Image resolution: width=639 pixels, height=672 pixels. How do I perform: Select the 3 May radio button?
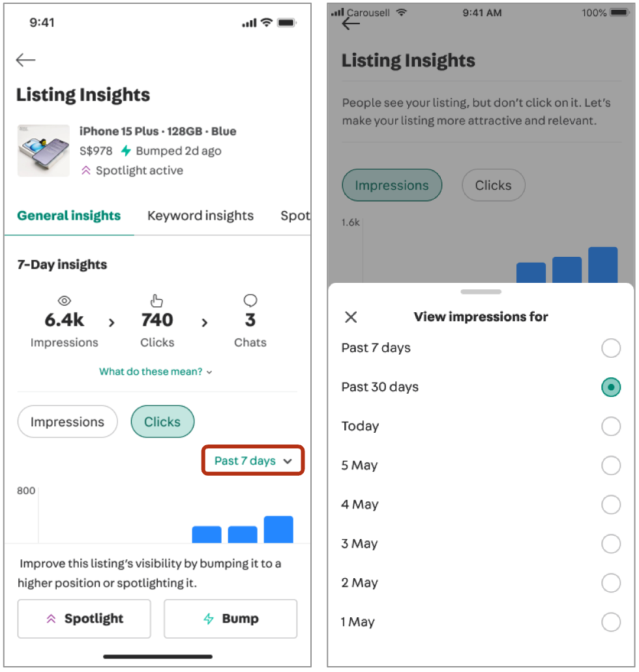[x=611, y=544]
